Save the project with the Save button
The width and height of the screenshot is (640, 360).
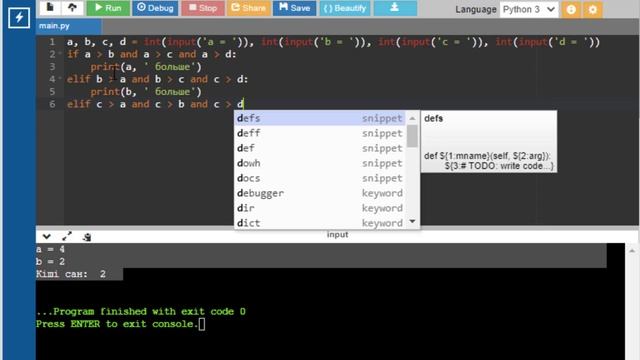(294, 8)
